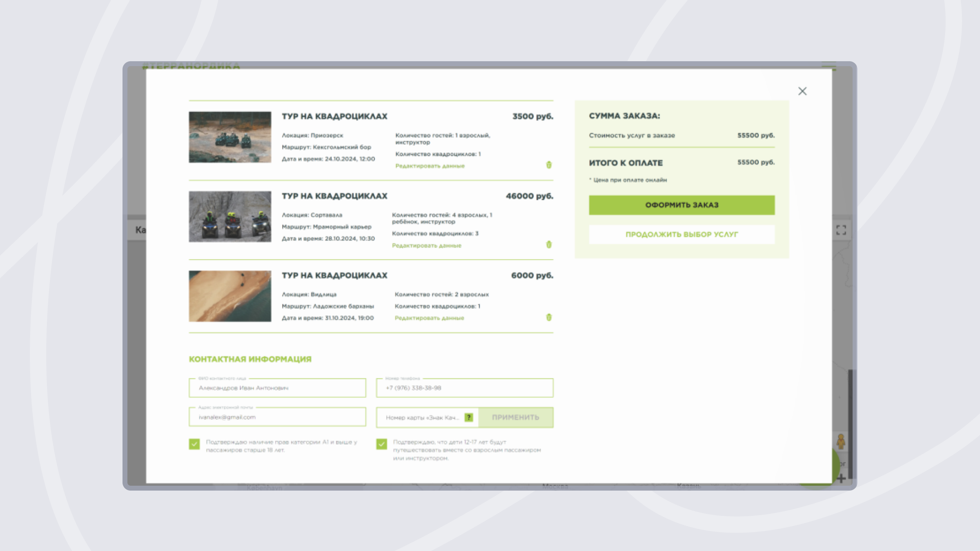980x551 pixels.
Task: Click the fullscreen map icon
Action: click(x=841, y=230)
